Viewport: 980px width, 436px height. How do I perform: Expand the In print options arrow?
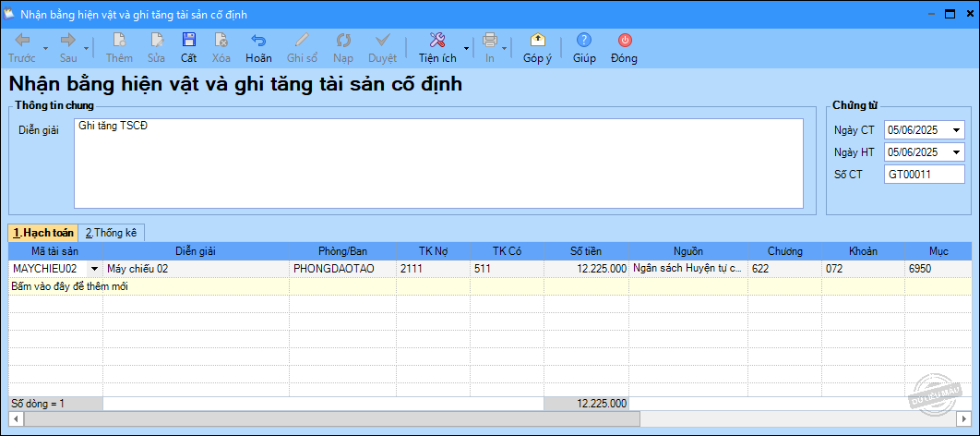505,48
